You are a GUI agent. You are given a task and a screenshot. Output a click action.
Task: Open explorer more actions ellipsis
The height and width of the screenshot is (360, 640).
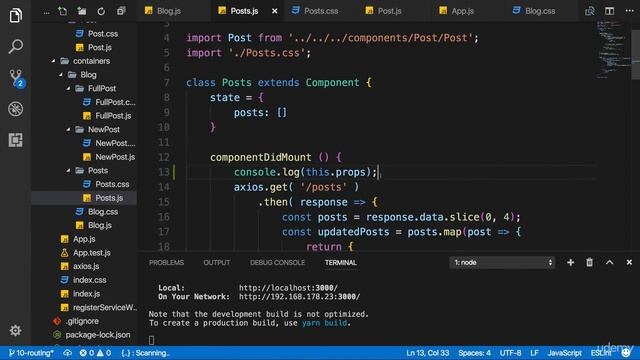47,12
